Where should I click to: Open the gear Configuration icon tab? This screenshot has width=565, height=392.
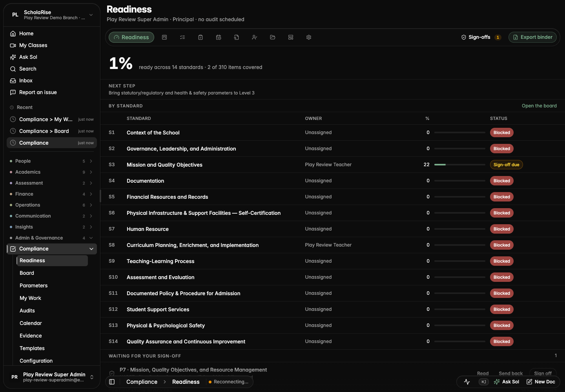309,37
